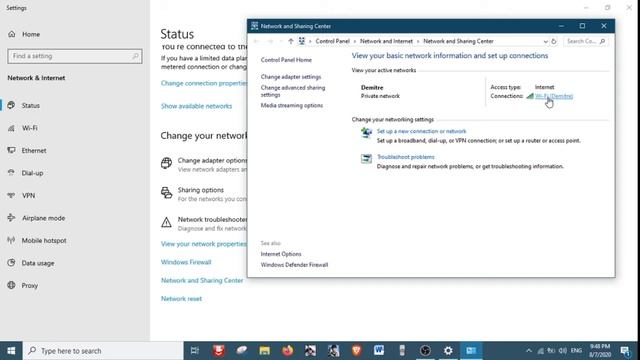
Task: Click Show available networks in Settings
Action: pos(196,106)
